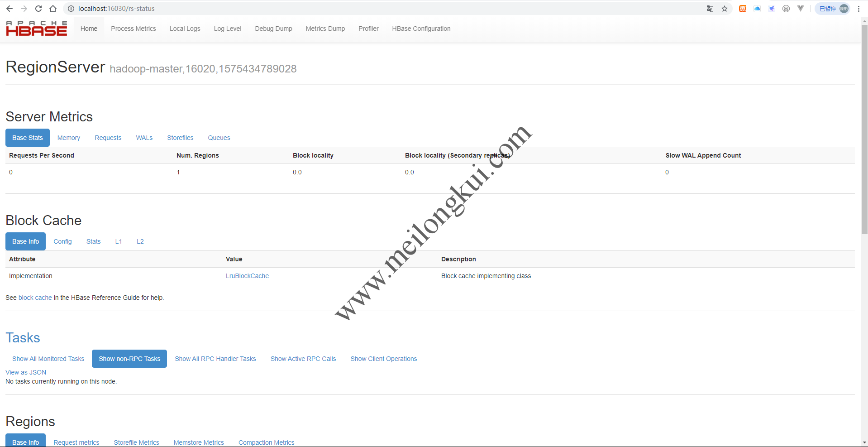This screenshot has height=447, width=868.
Task: Open the browser profile button
Action: 833,9
